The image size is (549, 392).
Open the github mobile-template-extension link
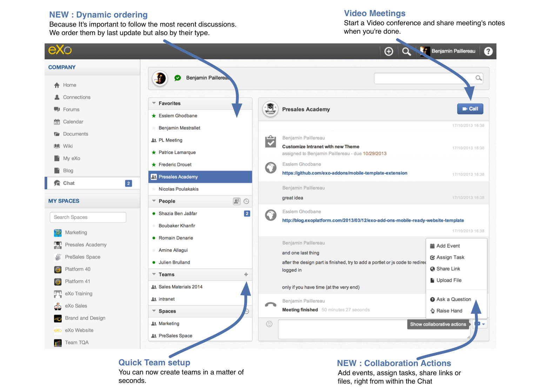[344, 173]
